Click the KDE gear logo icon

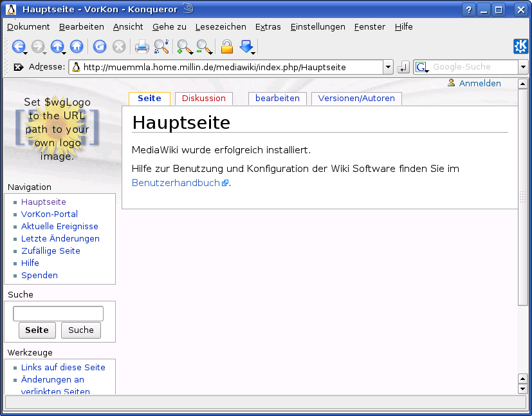click(x=521, y=46)
